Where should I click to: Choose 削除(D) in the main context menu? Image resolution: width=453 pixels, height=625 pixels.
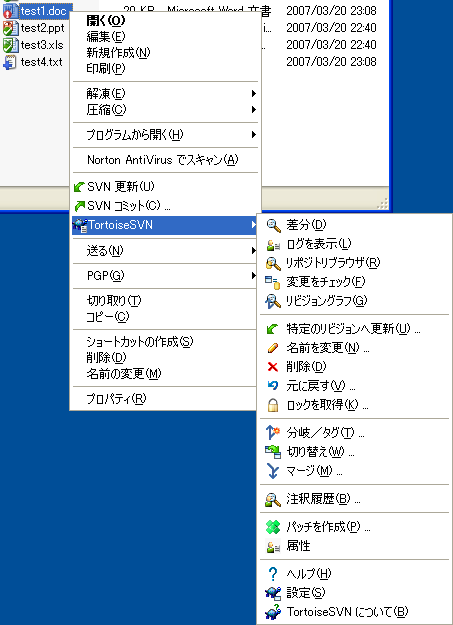[x=165, y=358]
